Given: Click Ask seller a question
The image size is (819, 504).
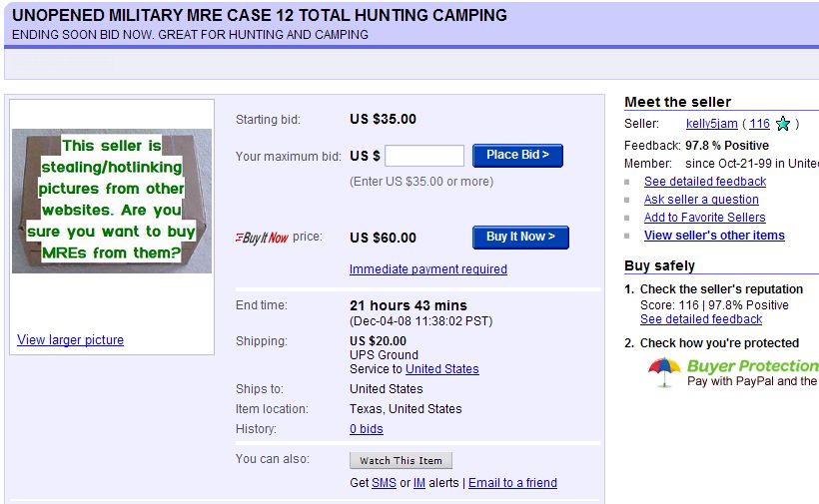Looking at the screenshot, I should click(701, 200).
